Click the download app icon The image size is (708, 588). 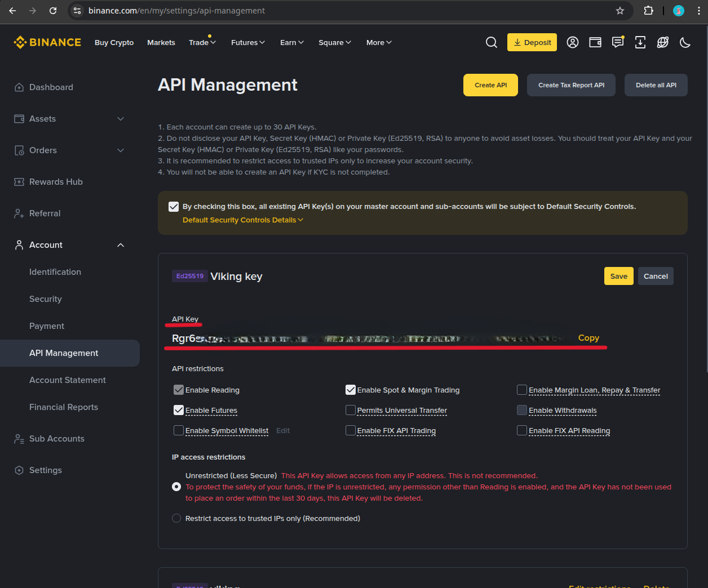[x=640, y=42]
